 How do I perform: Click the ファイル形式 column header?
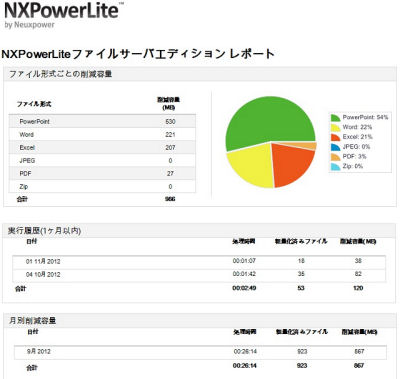(34, 104)
